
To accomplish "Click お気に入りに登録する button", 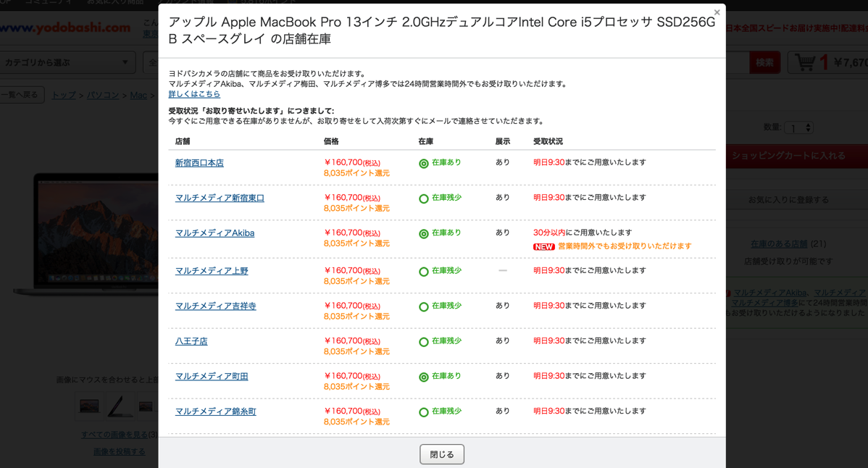I will (x=796, y=200).
